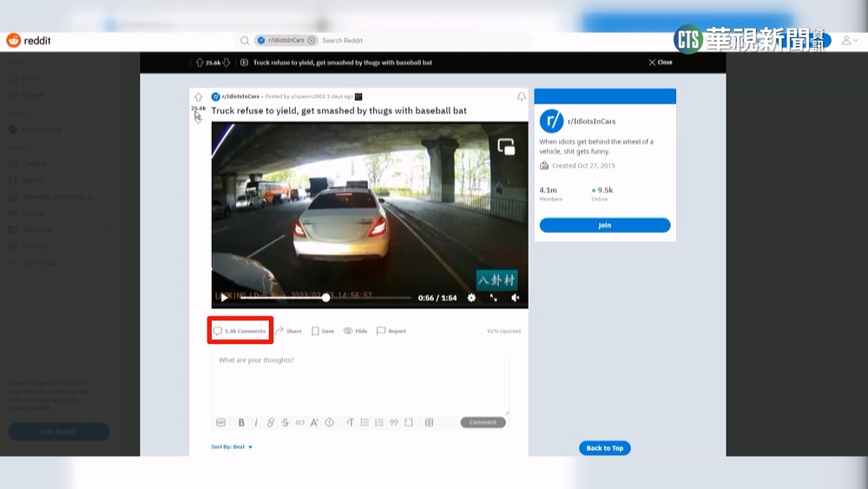Apply strikethrough formatting
This screenshot has width=868, height=489.
(285, 423)
